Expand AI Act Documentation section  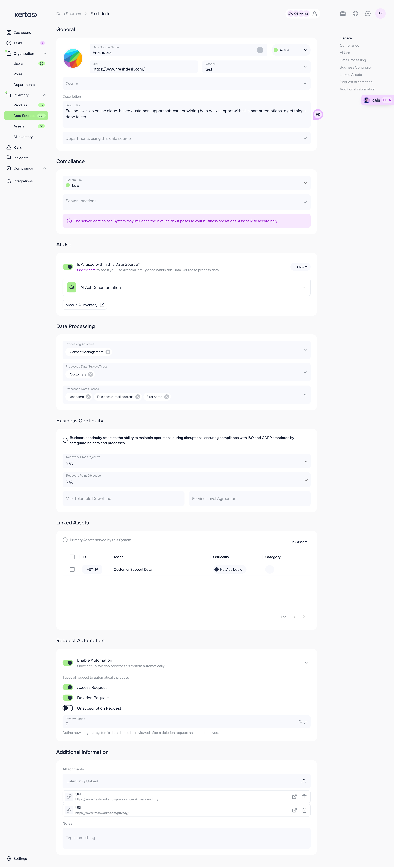coord(303,287)
